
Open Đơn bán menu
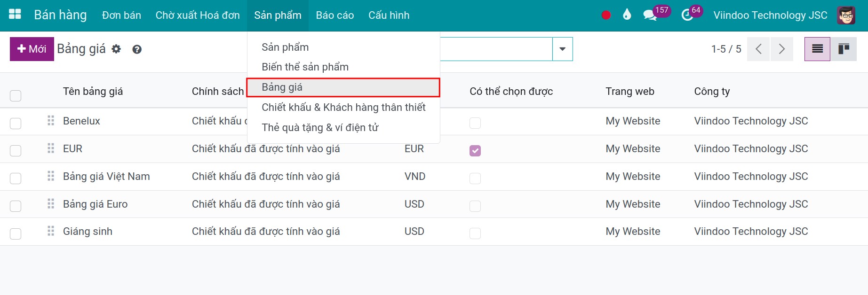121,15
